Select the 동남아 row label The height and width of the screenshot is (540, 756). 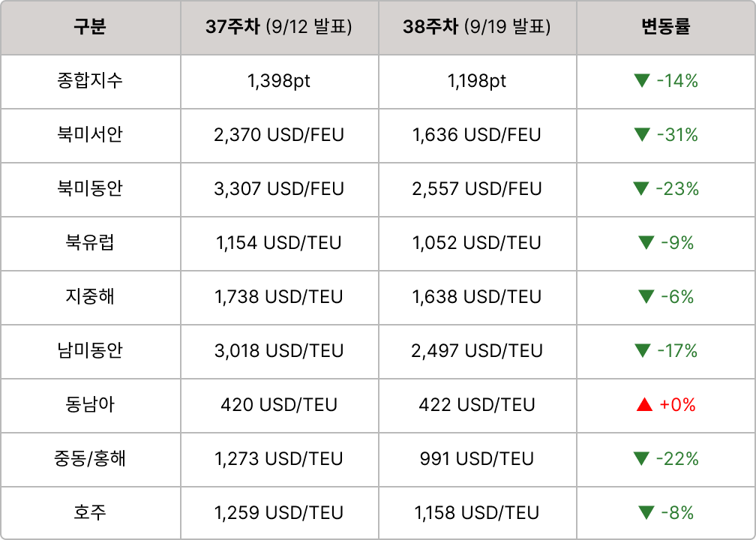pyautogui.click(x=90, y=405)
